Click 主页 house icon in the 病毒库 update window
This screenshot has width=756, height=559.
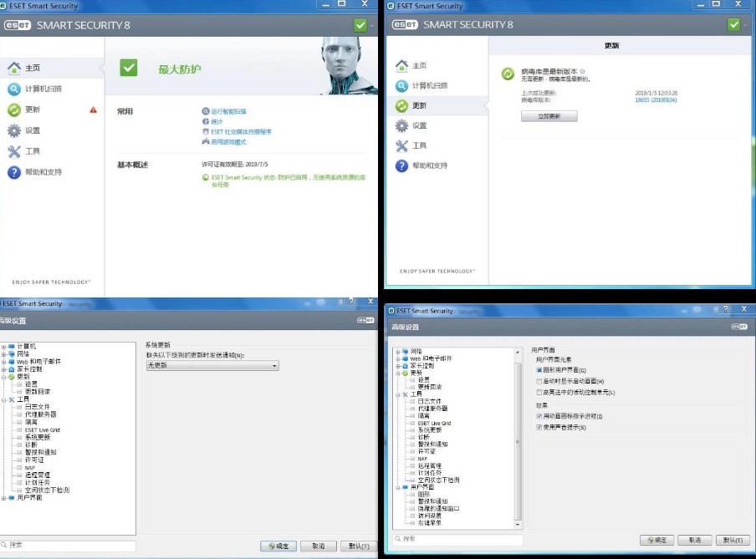[x=401, y=65]
